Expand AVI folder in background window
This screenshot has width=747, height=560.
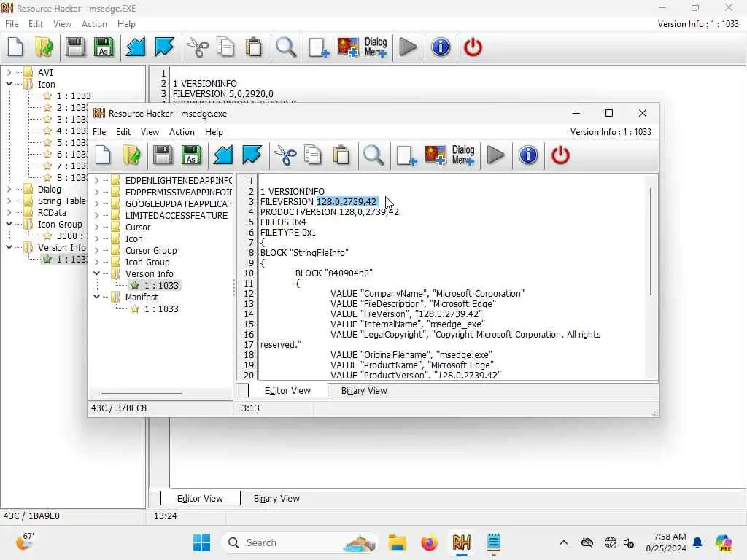click(x=9, y=72)
